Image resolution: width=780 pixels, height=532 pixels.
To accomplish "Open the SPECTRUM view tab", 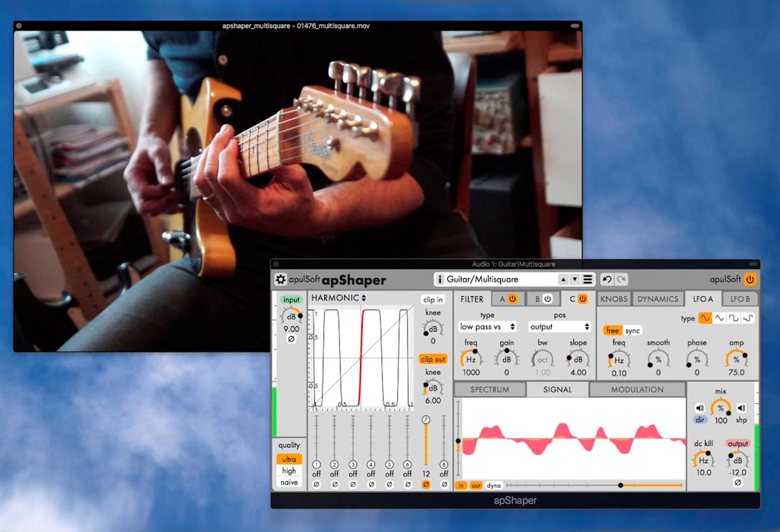I will pyautogui.click(x=489, y=390).
